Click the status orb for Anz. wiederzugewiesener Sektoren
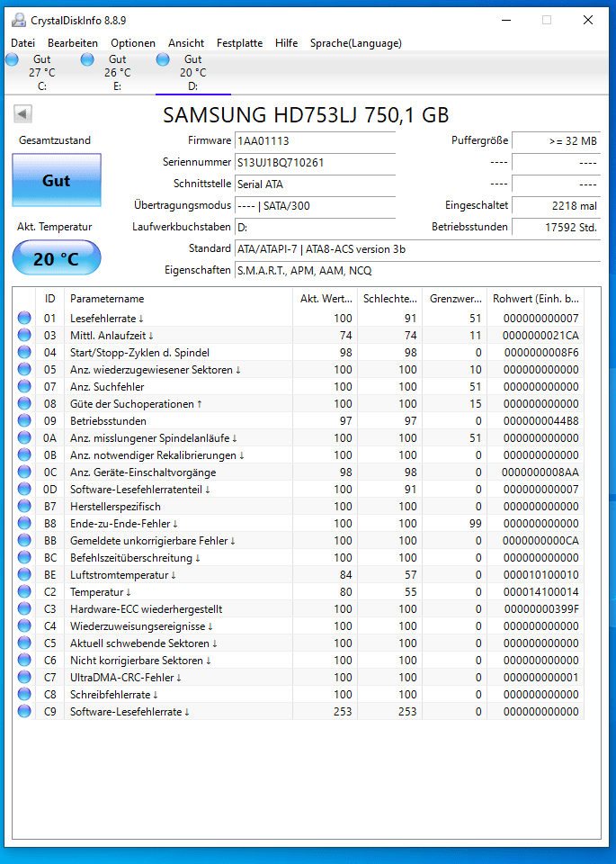The width and height of the screenshot is (616, 864). coord(24,369)
